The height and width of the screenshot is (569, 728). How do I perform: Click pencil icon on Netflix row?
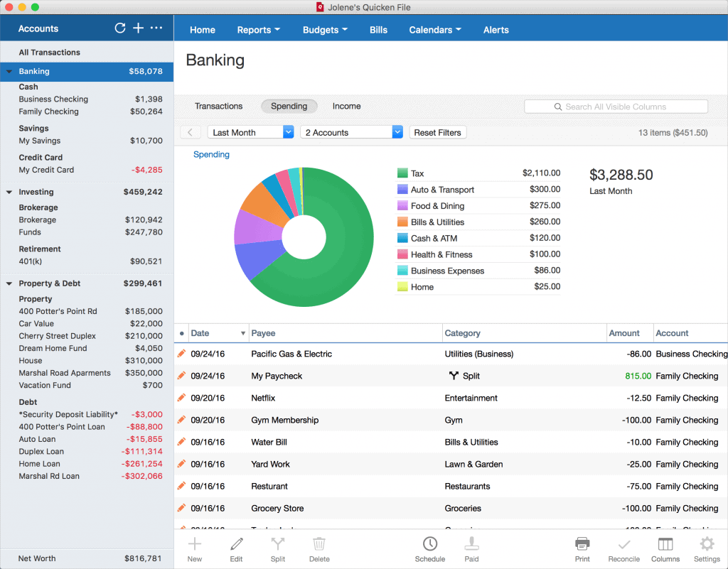[181, 397]
